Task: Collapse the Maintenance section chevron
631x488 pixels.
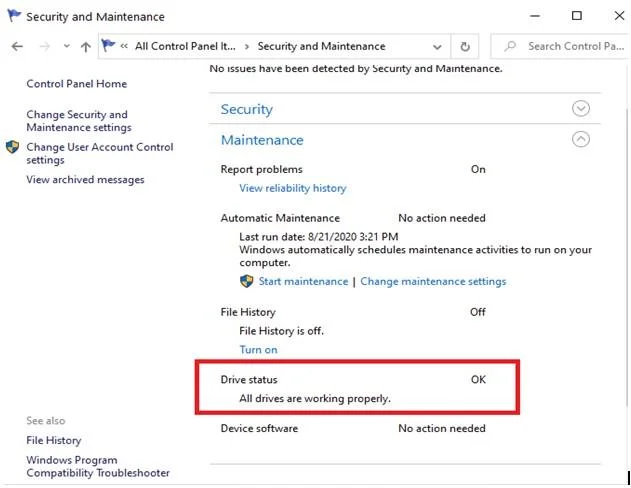Action: (581, 139)
